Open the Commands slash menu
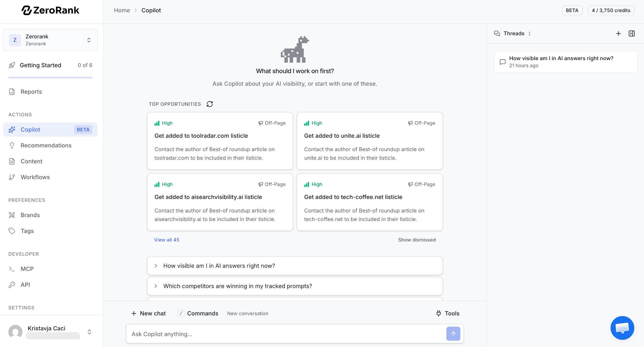 pyautogui.click(x=198, y=313)
